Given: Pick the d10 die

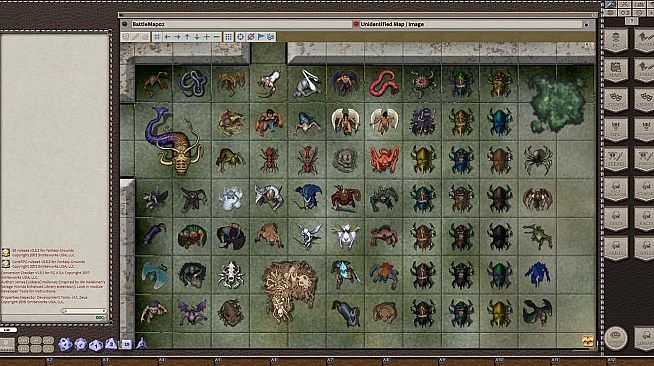Looking at the screenshot, I should coord(96,345).
